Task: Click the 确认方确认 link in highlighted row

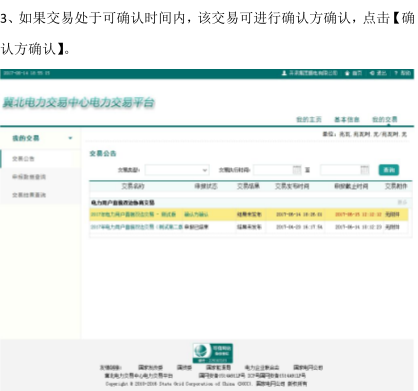Action: (196, 214)
